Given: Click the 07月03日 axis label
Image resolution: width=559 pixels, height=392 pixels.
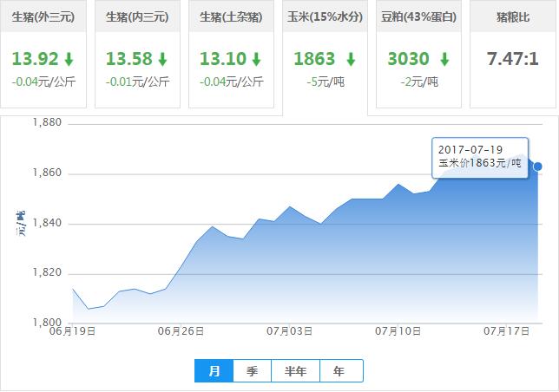Looking at the screenshot, I should tap(290, 331).
